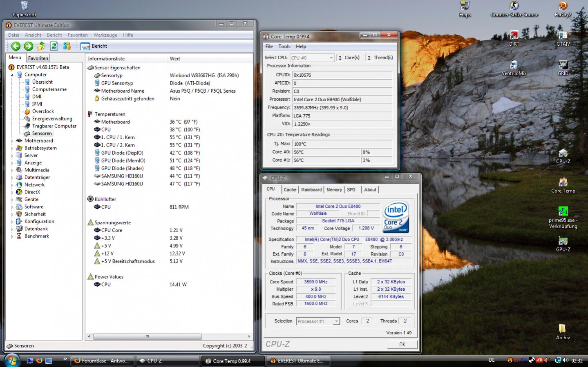Expand the Betriebssystem tree node
Image resolution: width=588 pixels, height=367 pixels.
pyautogui.click(x=12, y=148)
